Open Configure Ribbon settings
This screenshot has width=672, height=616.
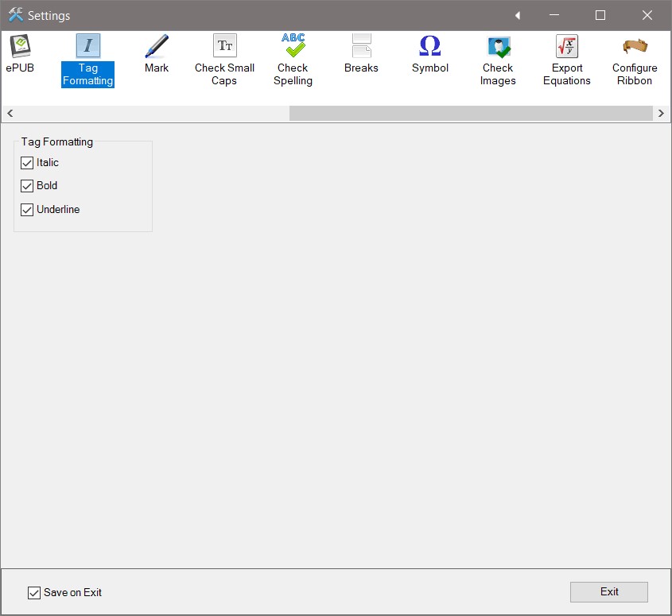(x=635, y=60)
